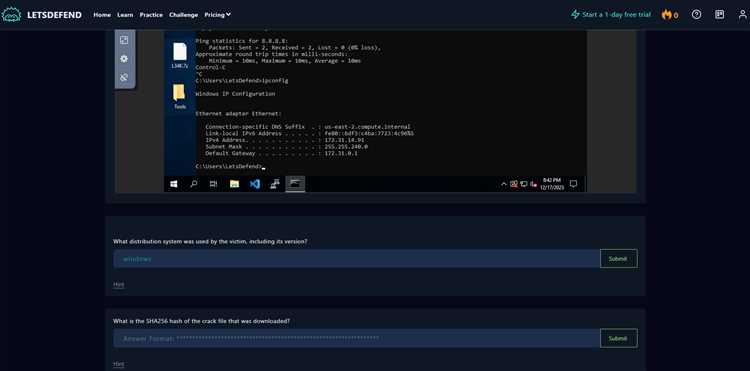Show Hint for the SHA256 question

click(x=118, y=364)
